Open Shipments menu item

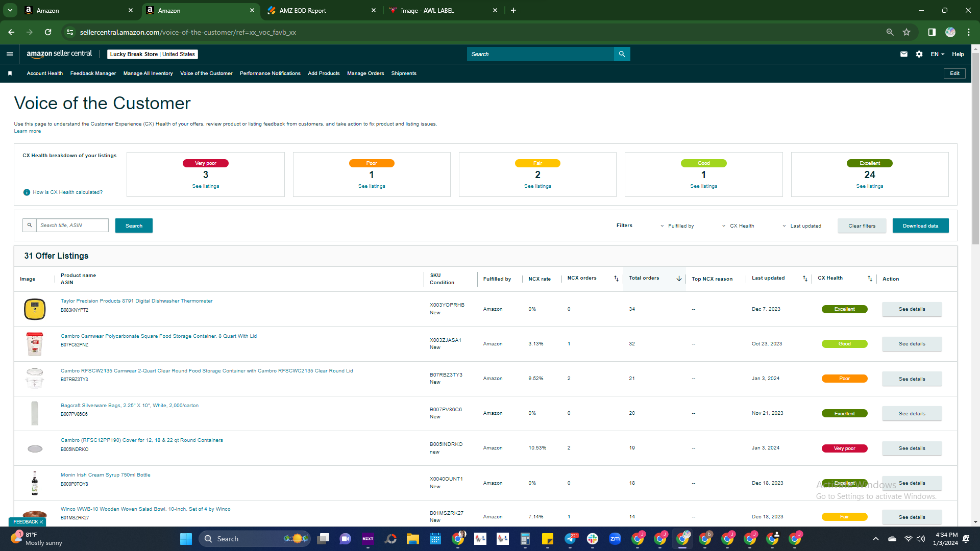tap(404, 73)
